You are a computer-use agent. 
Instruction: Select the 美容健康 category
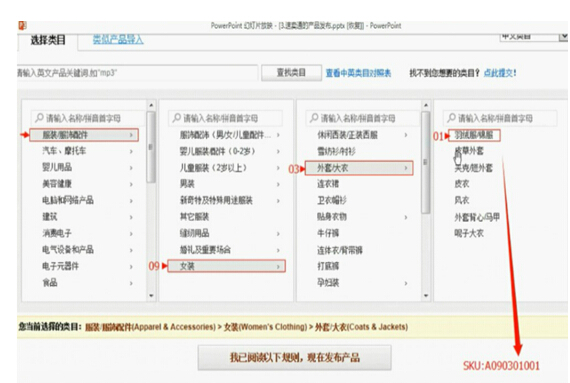pos(57,184)
